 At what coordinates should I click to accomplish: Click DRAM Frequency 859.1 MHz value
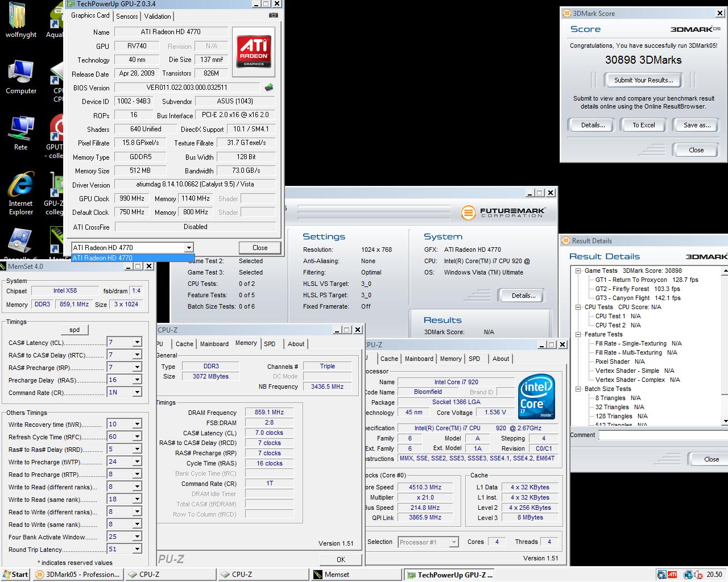[x=269, y=412]
